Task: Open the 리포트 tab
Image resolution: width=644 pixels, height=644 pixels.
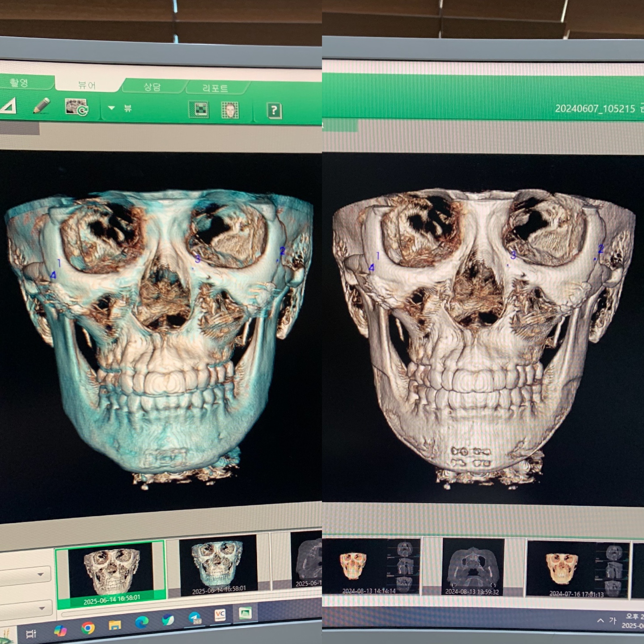Action: pyautogui.click(x=215, y=88)
